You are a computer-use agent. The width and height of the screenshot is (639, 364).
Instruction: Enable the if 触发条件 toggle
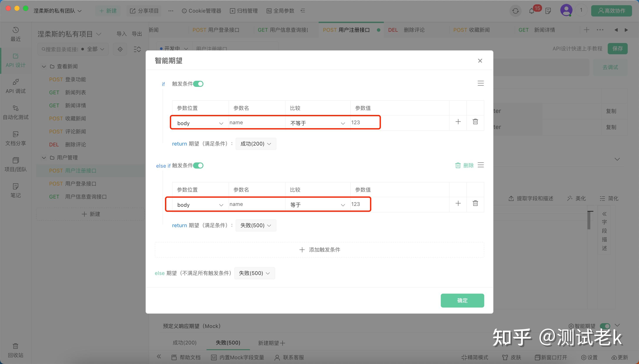click(198, 84)
